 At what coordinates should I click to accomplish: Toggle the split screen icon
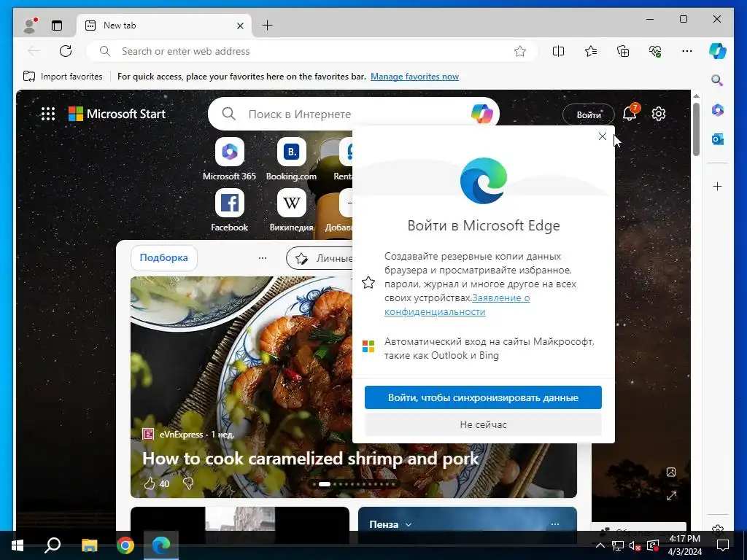558,51
